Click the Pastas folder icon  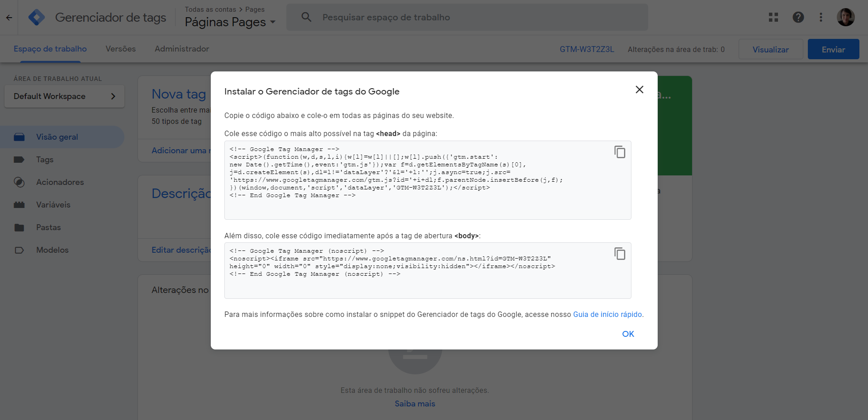click(19, 227)
